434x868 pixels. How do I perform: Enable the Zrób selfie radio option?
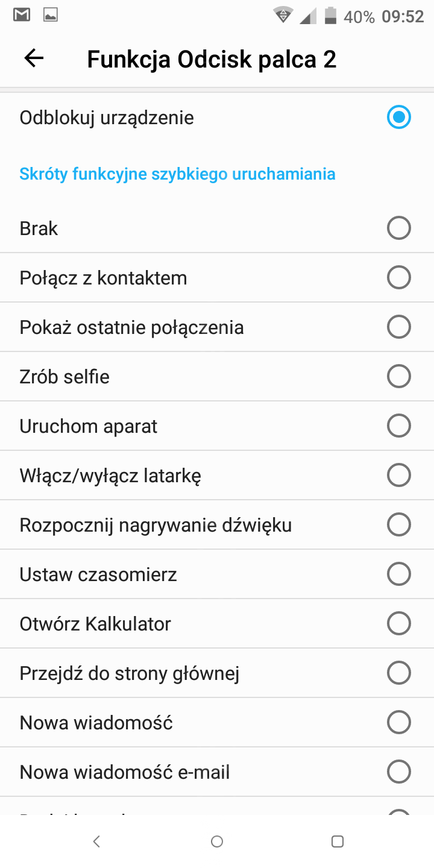point(398,377)
